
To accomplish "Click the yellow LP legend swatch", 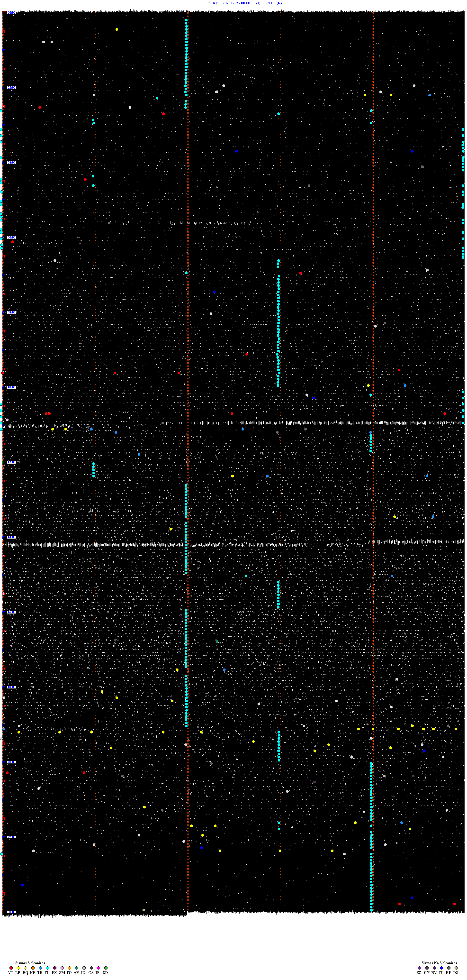I will 18,968.
